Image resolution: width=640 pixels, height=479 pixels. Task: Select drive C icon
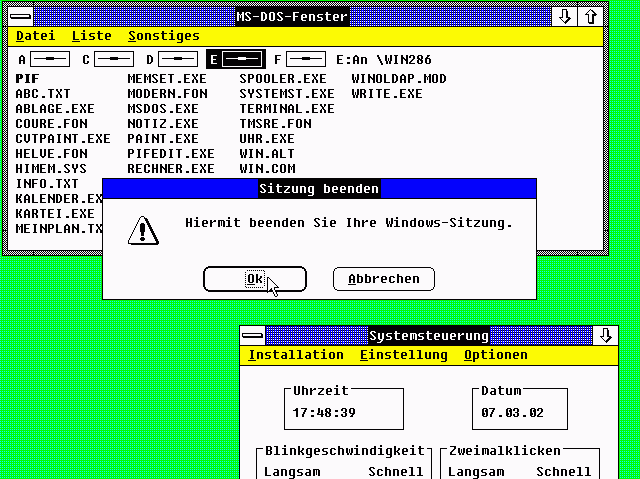point(114,60)
